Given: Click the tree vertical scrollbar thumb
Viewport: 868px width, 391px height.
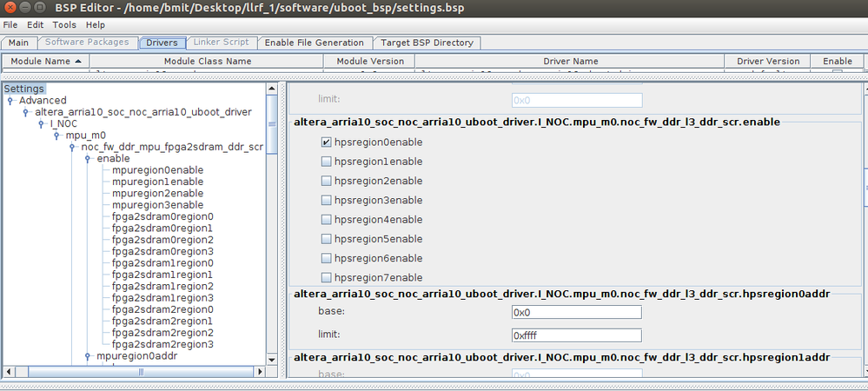Looking at the screenshot, I should click(x=272, y=124).
